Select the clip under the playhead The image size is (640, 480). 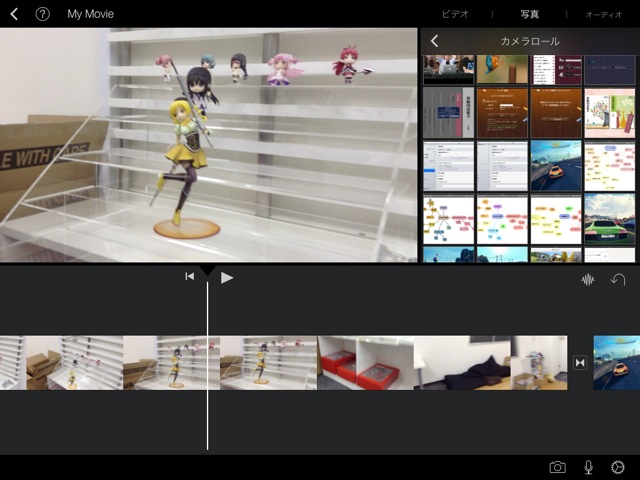tap(171, 362)
